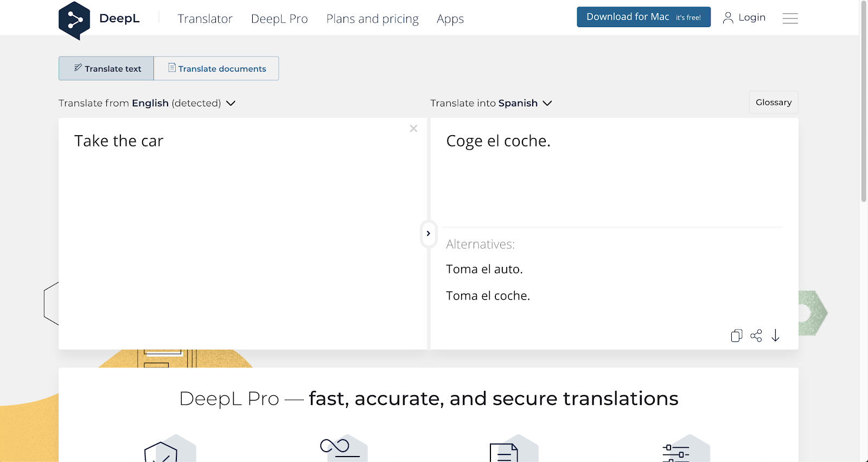Download the translation using the arrow icon

coord(775,336)
